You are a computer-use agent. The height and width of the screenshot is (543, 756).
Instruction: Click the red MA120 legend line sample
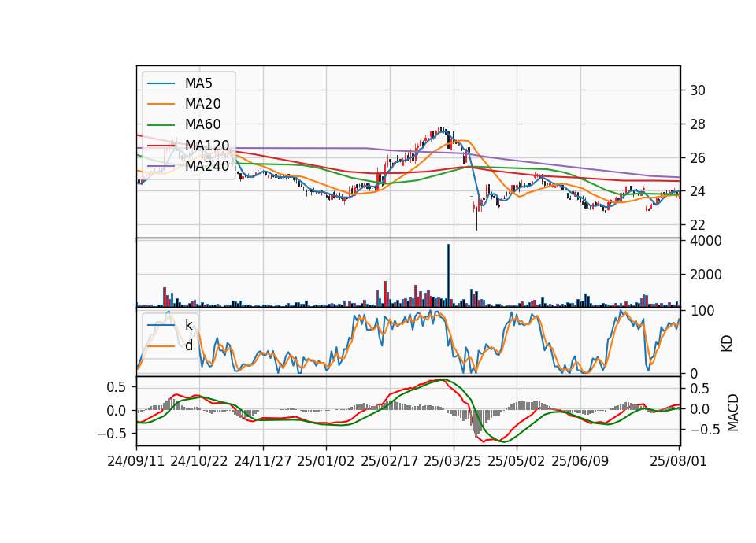[x=161, y=146]
